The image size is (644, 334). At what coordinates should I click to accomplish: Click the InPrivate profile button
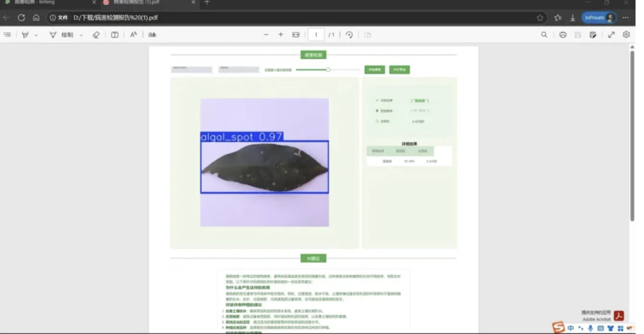point(599,18)
